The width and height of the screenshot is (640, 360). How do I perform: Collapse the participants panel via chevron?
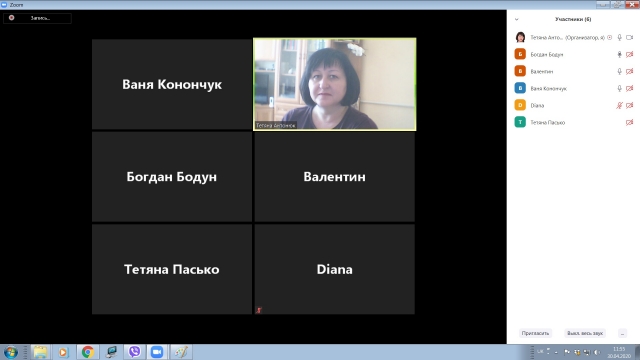[x=516, y=19]
